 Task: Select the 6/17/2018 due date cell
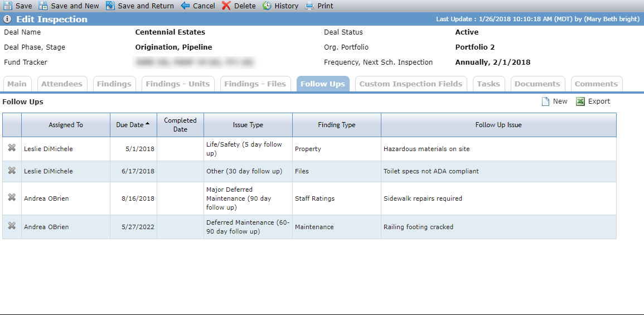click(133, 171)
